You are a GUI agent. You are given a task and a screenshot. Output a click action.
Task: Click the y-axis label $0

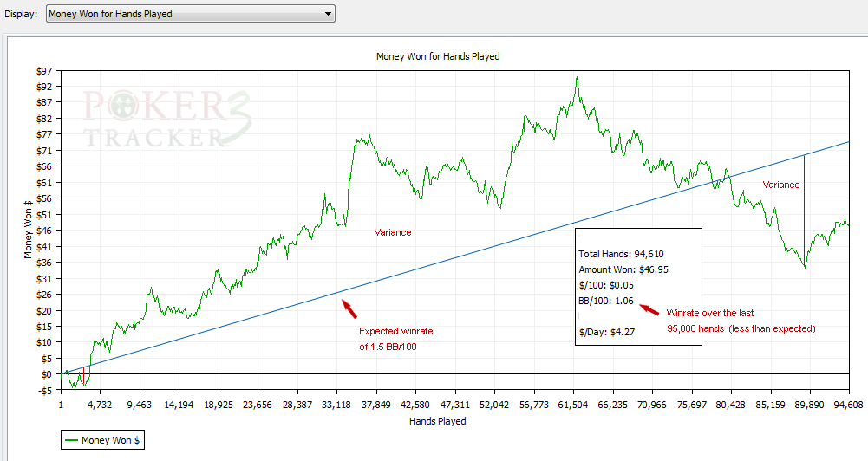(47, 374)
